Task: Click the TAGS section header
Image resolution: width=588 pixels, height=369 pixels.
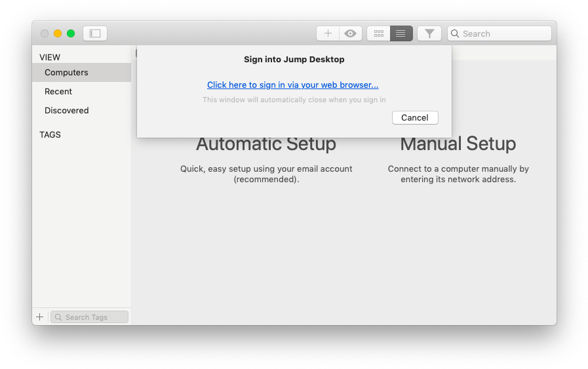Action: click(x=50, y=135)
